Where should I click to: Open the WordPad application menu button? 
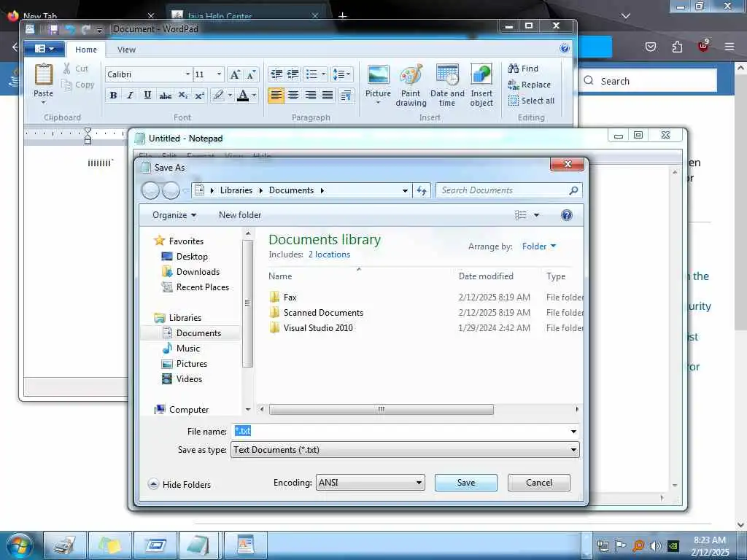pyautogui.click(x=45, y=49)
